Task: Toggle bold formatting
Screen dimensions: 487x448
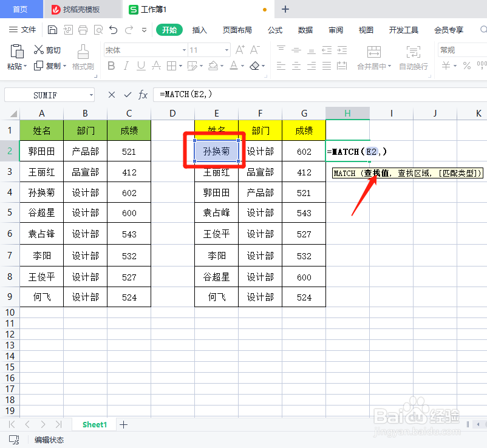Action: tap(111, 65)
